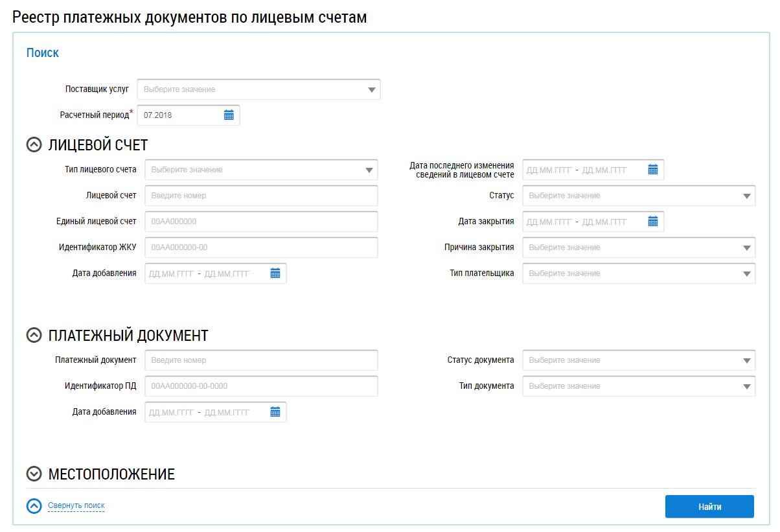Viewport: 780px width, 532px height.
Task: Open calendar for Лицевой счет Дата добавления
Action: tap(275, 273)
